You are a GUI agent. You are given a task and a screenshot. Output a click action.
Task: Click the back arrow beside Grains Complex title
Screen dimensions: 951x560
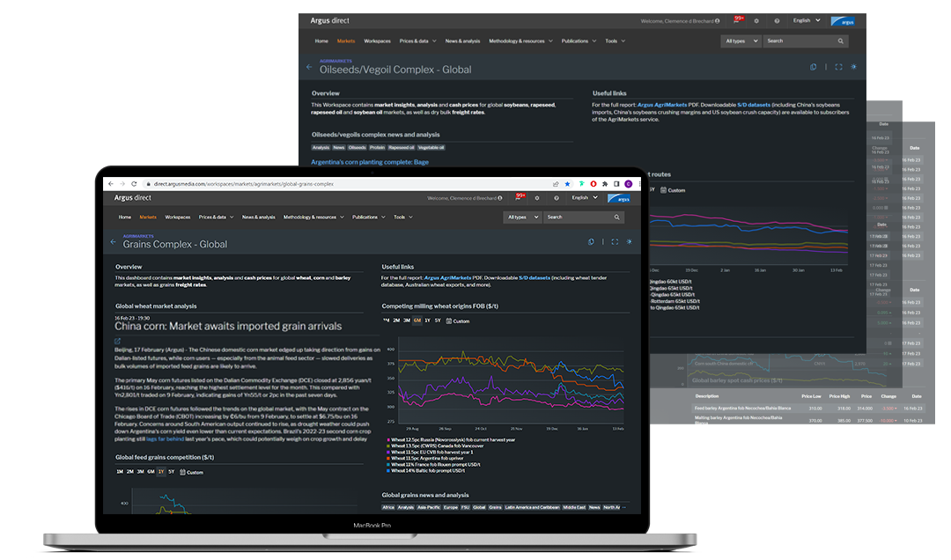113,241
